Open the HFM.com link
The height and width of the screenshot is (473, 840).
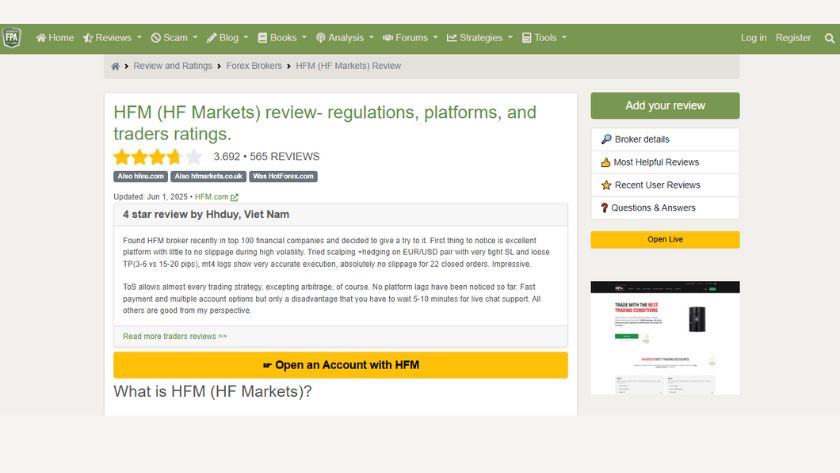[x=211, y=197]
